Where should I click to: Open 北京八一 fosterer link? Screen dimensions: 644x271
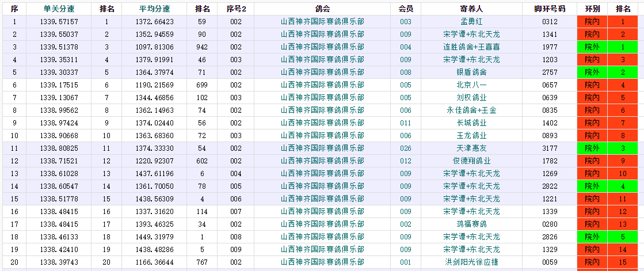[x=471, y=85]
